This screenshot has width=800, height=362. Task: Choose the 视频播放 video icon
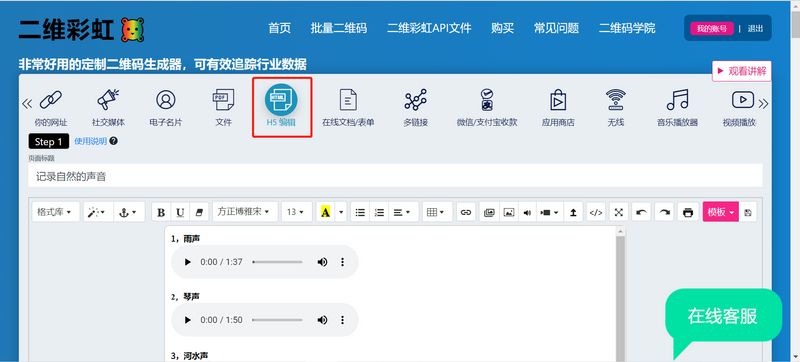pos(742,100)
